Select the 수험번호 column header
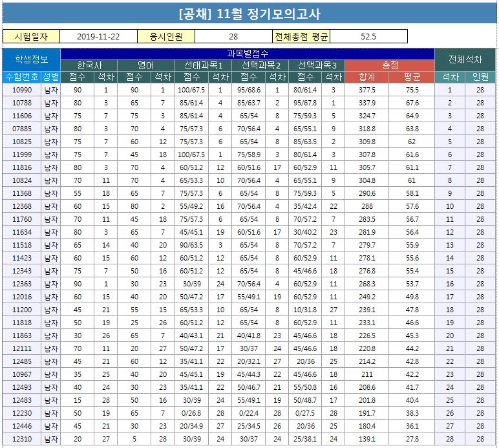 click(21, 77)
